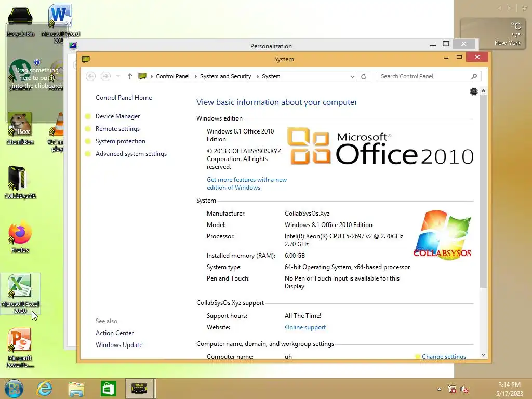Click the active System taskbar button
This screenshot has height=399, width=532.
(139, 389)
